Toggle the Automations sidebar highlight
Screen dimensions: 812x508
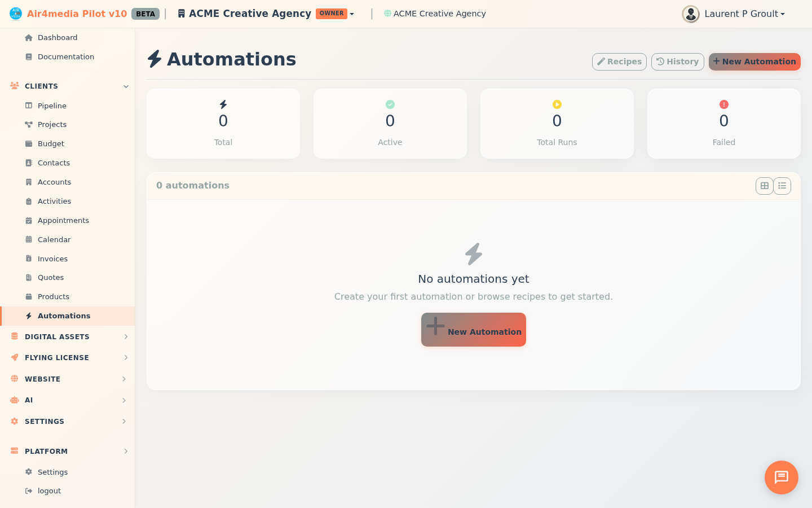coord(64,316)
